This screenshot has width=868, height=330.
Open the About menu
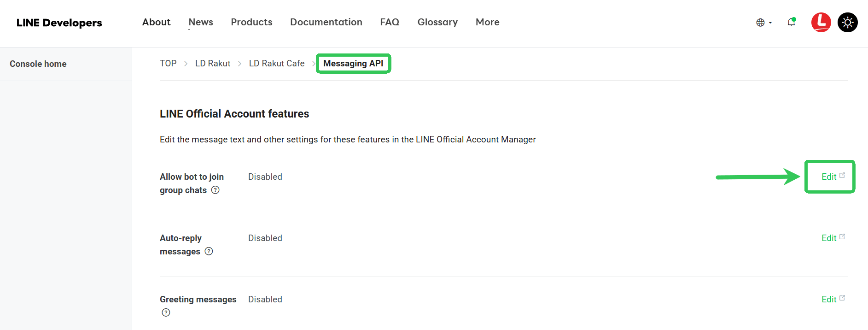pyautogui.click(x=156, y=22)
